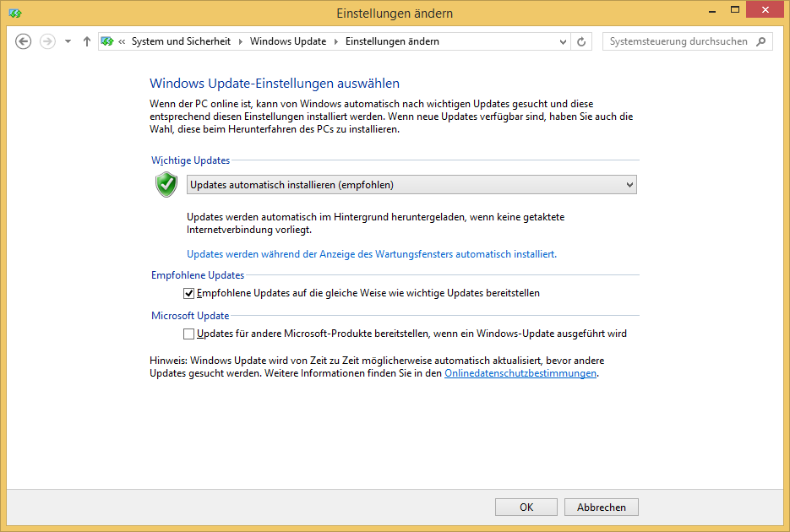The width and height of the screenshot is (790, 532).
Task: Click the Control Panel icon in address bar
Action: (106, 41)
